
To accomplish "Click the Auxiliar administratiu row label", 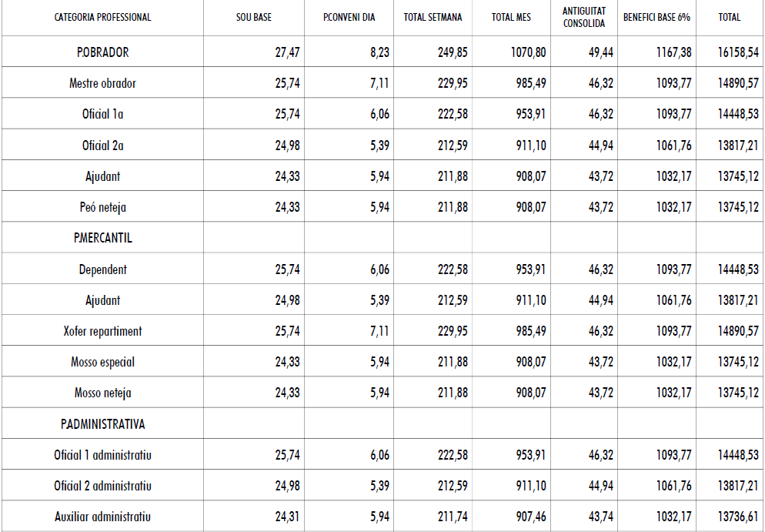I will coord(102,517).
